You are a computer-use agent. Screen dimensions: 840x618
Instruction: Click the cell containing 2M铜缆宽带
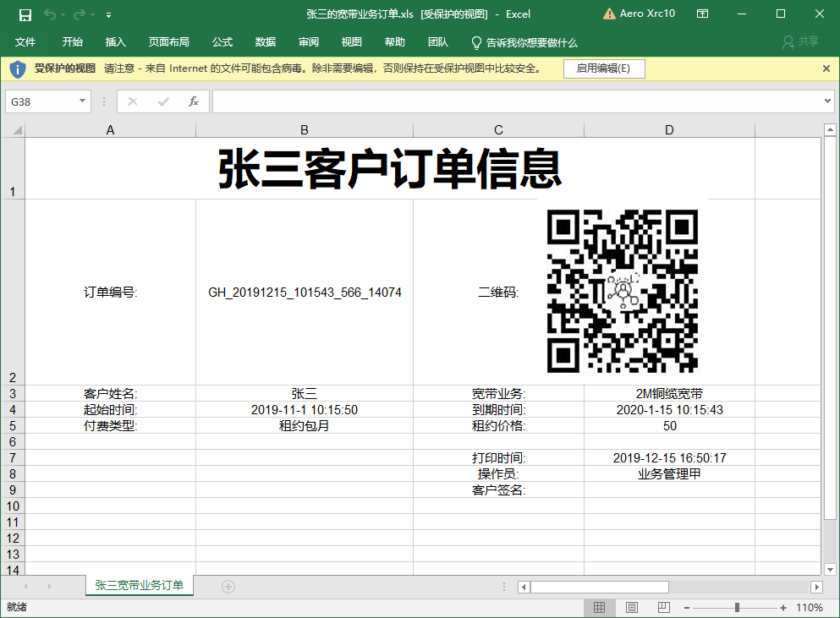669,394
